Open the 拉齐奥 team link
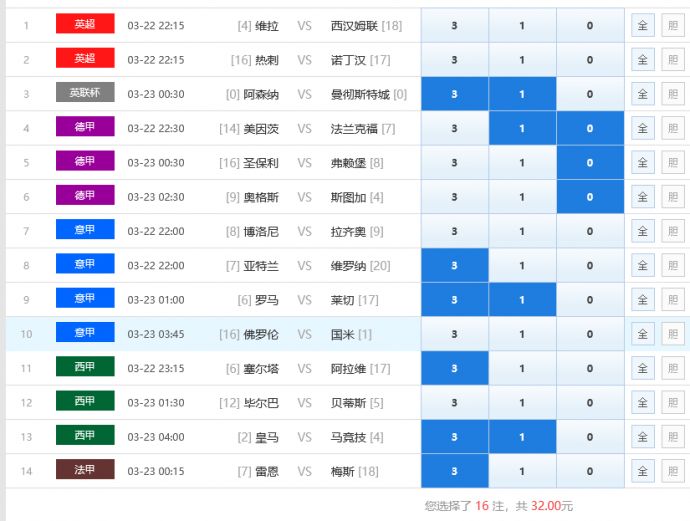The width and height of the screenshot is (690, 521). click(349, 232)
